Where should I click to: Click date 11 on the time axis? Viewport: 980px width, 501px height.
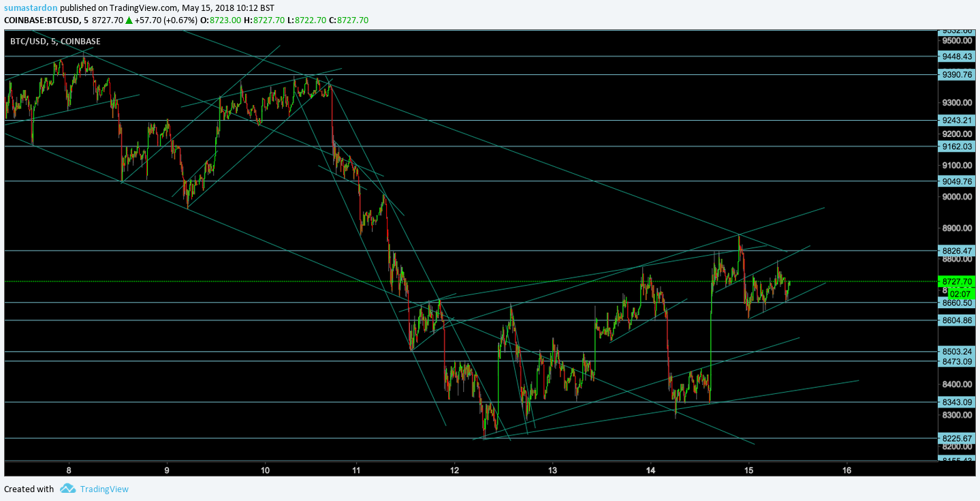[356, 470]
